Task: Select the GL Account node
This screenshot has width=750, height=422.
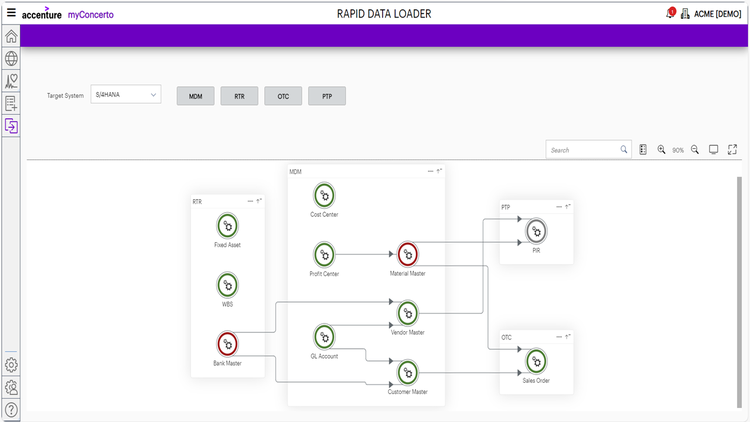Action: [x=324, y=337]
